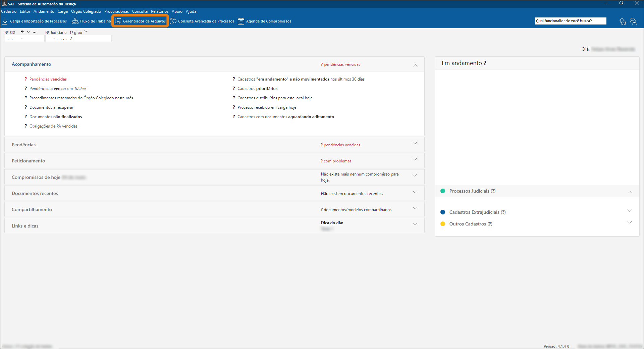This screenshot has width=644, height=349.
Task: Open Carga e Importação de Processos
Action: point(35,21)
